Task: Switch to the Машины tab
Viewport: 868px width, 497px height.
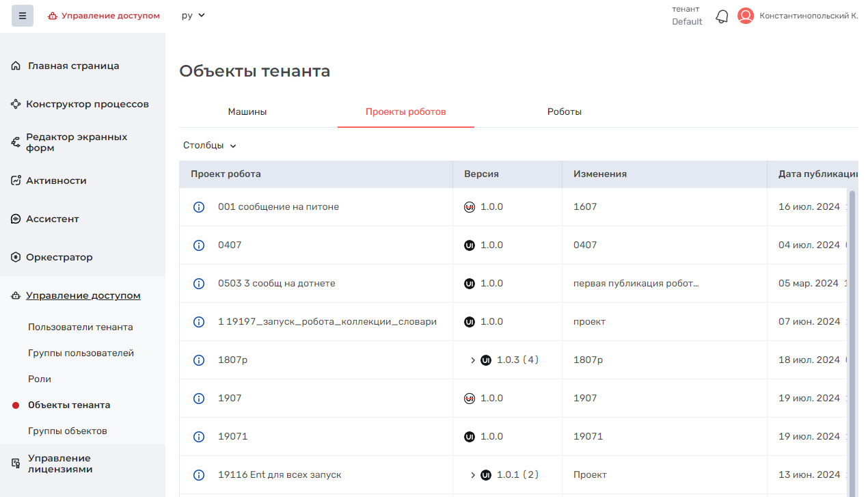Action: pyautogui.click(x=247, y=111)
